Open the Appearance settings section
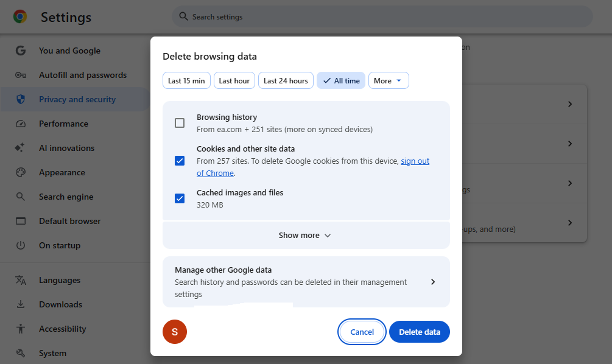This screenshot has height=364, width=612. pos(62,172)
